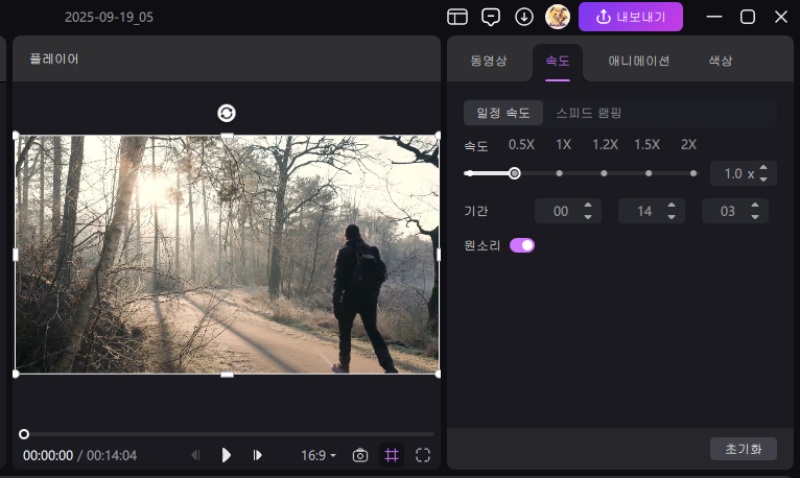Open the layout mode icon in title bar

[x=457, y=17]
